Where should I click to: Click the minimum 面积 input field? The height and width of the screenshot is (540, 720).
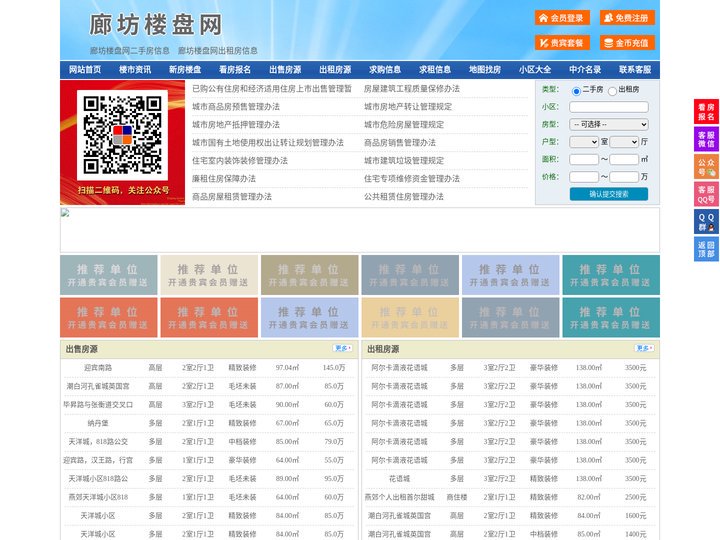(x=584, y=159)
